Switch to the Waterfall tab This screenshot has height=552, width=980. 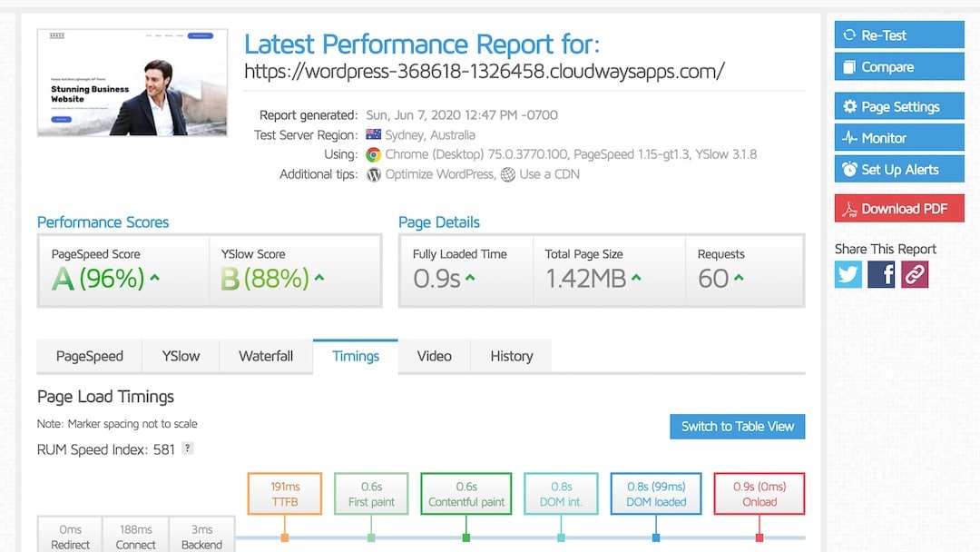[266, 356]
